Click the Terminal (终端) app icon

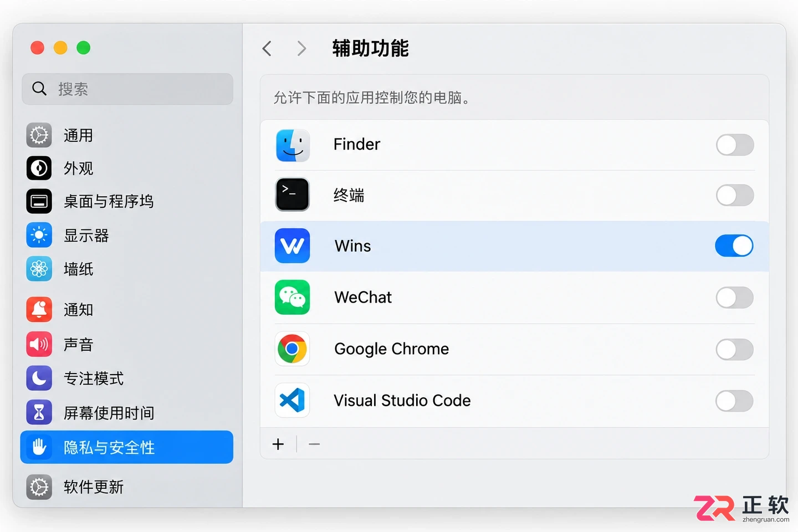[293, 195]
